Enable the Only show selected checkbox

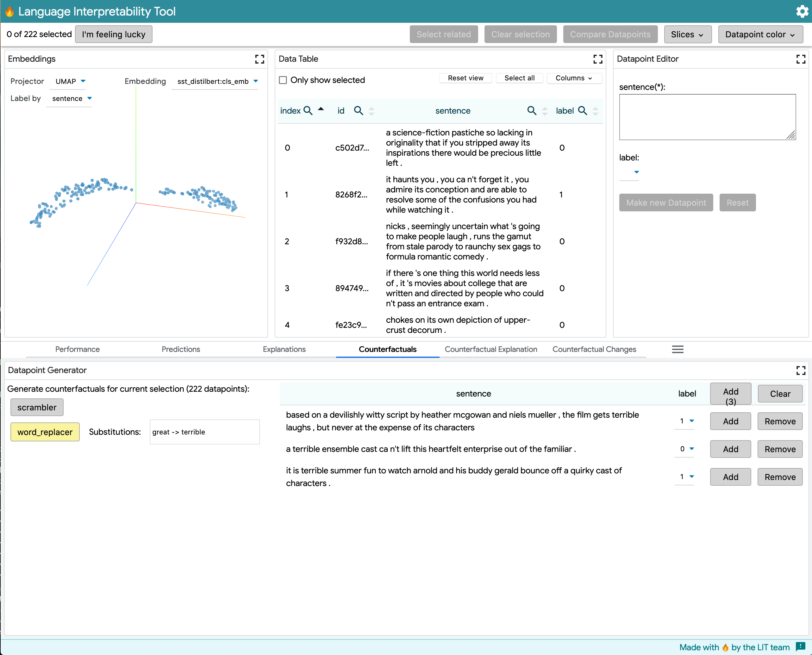point(283,80)
